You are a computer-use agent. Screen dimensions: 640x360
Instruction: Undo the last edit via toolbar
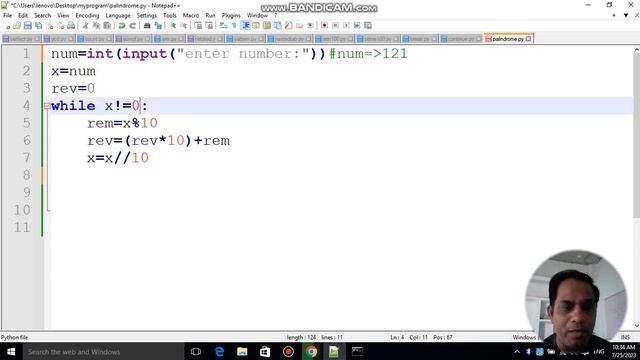point(122,25)
